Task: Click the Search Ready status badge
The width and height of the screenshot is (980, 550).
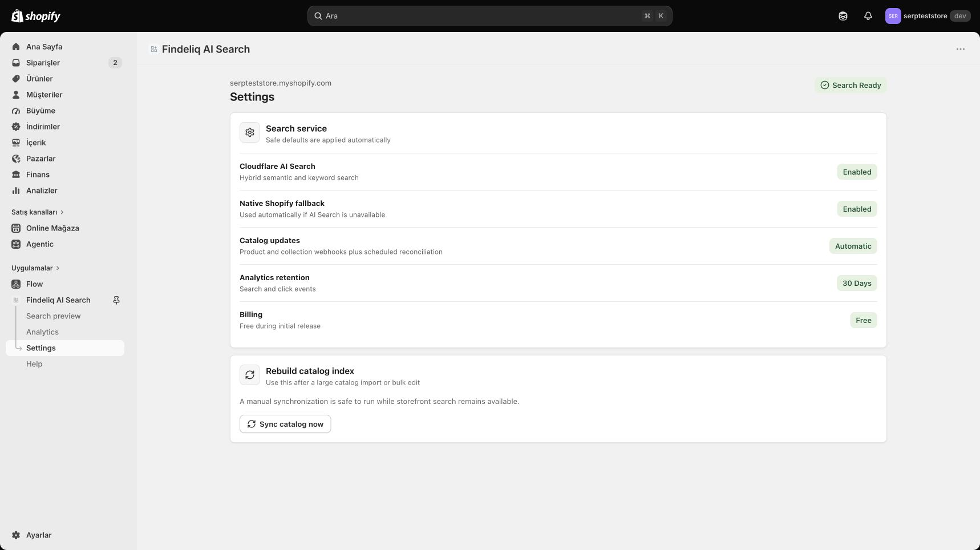Action: (x=851, y=85)
